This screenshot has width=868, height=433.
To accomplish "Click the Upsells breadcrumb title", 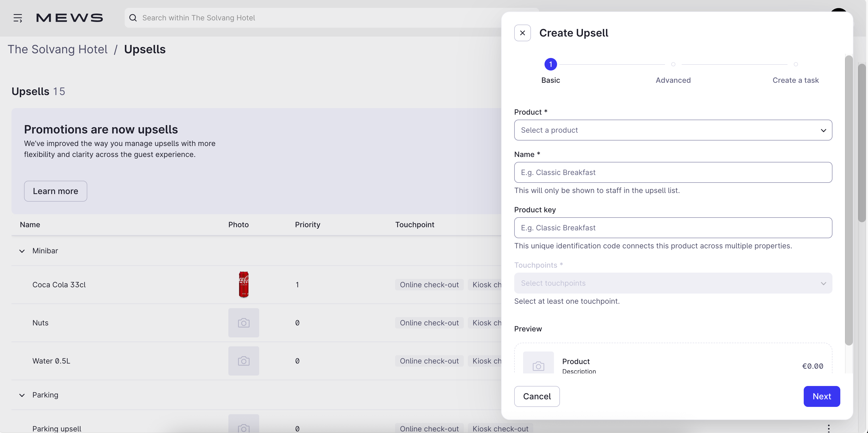I will [145, 49].
